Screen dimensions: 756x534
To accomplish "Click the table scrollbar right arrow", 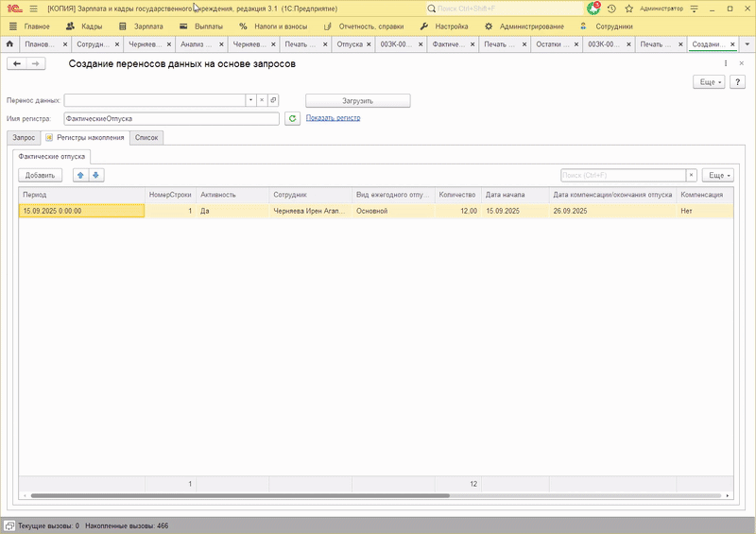I will pyautogui.click(x=728, y=495).
